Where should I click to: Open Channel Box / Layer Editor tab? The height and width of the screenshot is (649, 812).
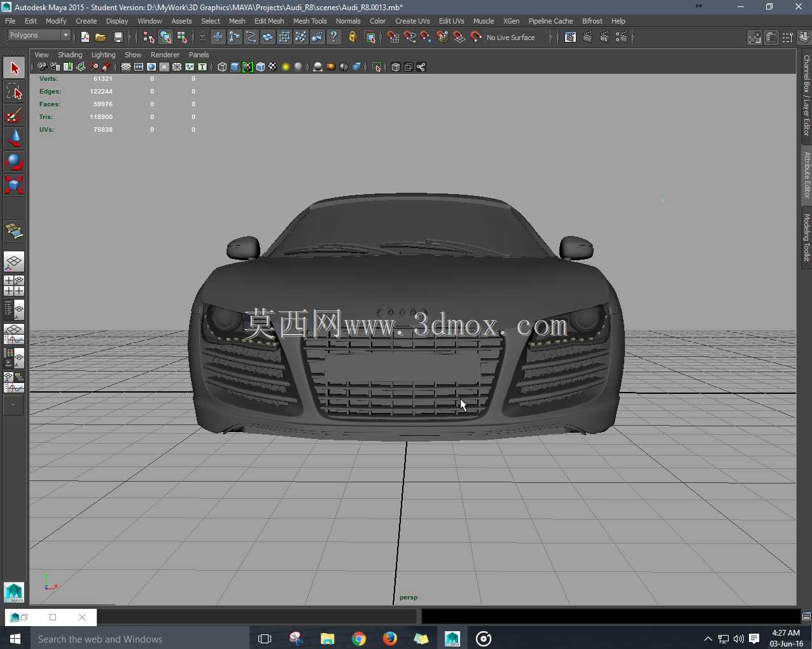tap(806, 95)
